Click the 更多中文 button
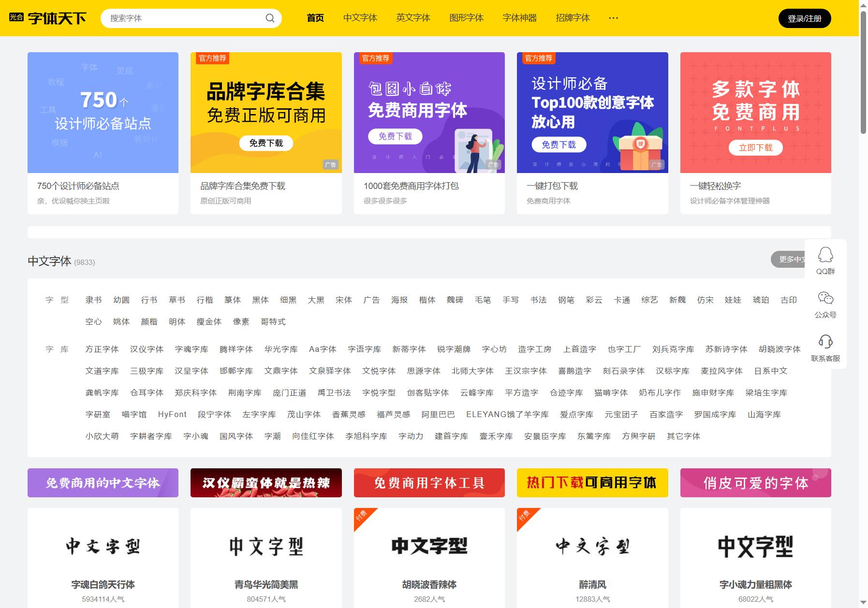 788,260
